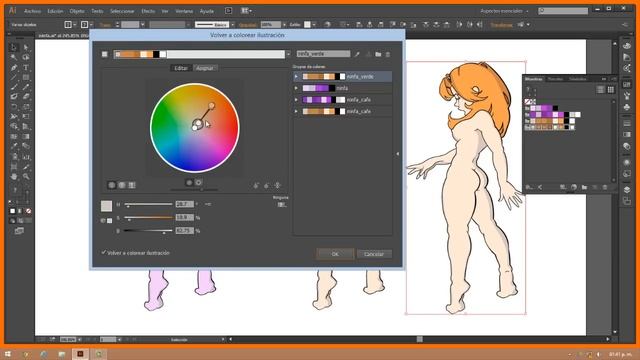The width and height of the screenshot is (640, 360).
Task: Click the Illustrator icon in the taskbar
Action: point(80,354)
